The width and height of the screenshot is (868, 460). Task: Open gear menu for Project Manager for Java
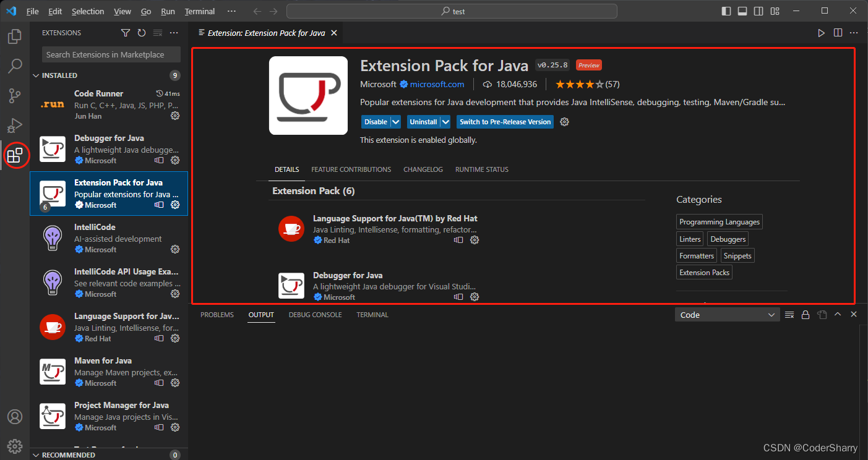pos(175,427)
